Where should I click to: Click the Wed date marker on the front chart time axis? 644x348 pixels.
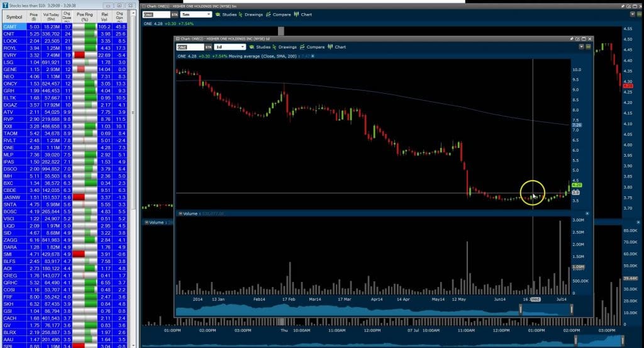535,300
